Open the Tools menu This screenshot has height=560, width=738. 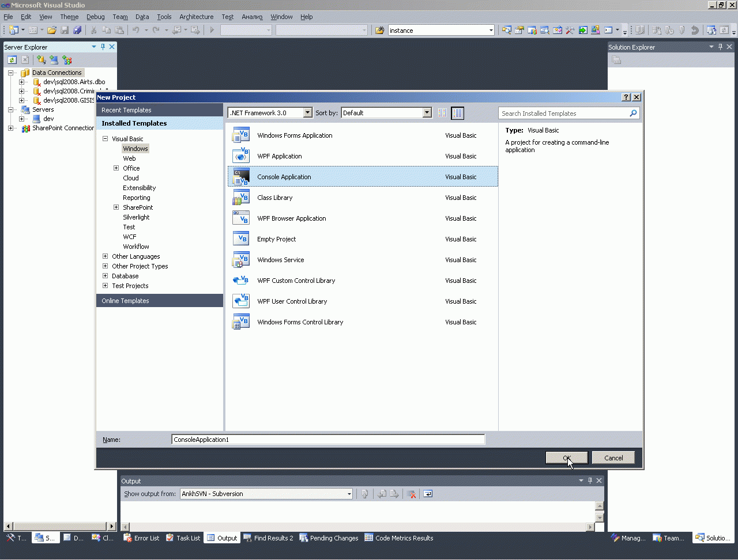click(164, 17)
